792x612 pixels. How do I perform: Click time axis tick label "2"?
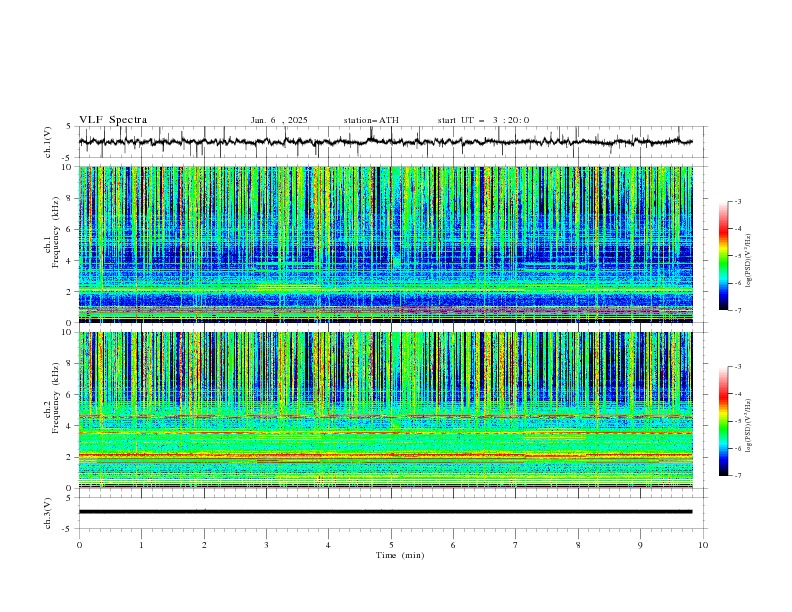(204, 545)
